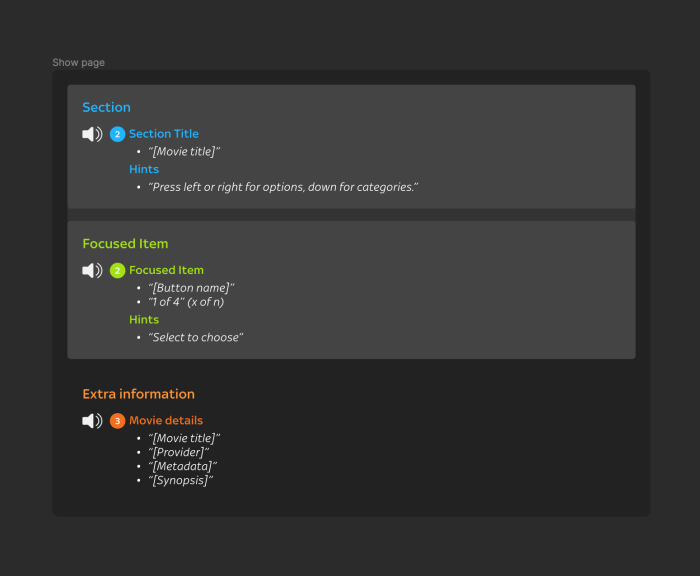Image resolution: width=700 pixels, height=576 pixels.
Task: Click the large green "Focused Item" panel heading
Action: point(125,244)
